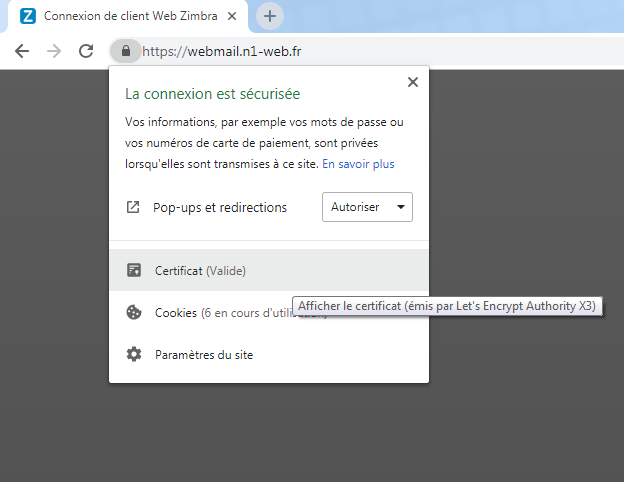Close the Connexion de client Web Zimbra tab

(234, 16)
